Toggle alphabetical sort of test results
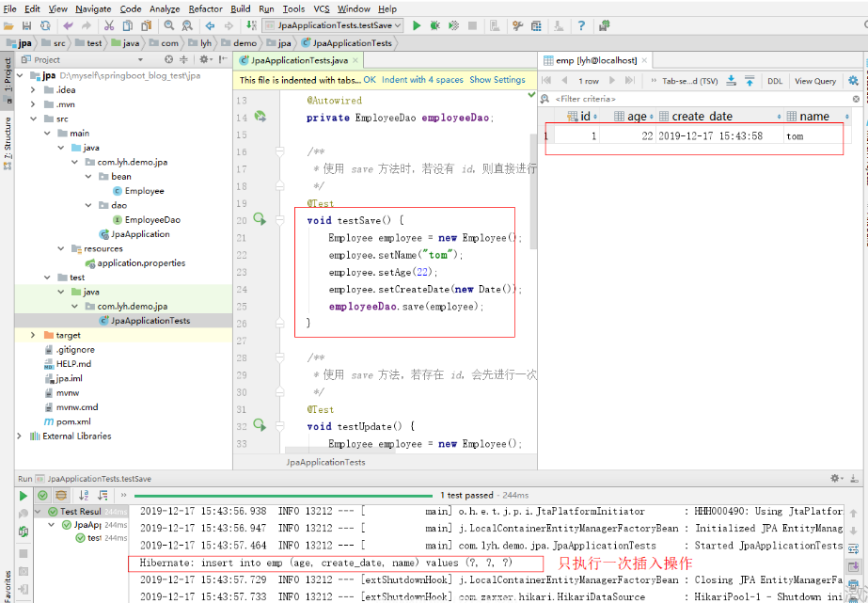Viewport: 868px width, 603px height. (x=85, y=495)
